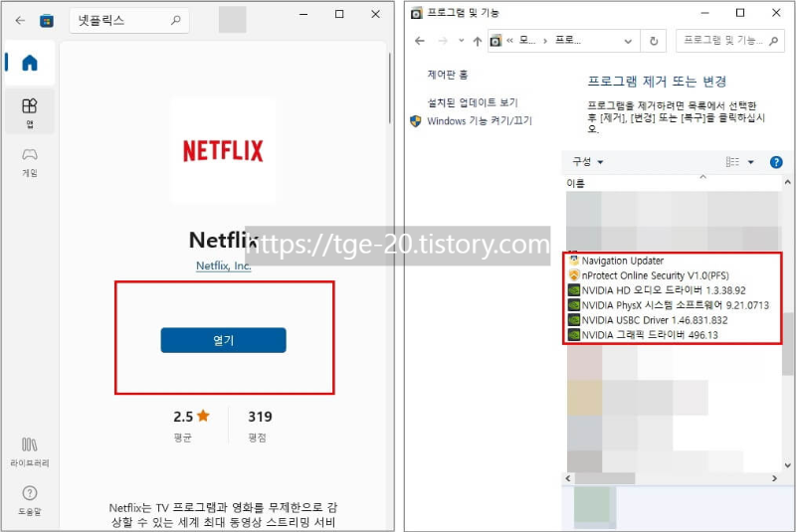The width and height of the screenshot is (796, 532).
Task: Expand the address bar history dropdown
Action: coord(628,41)
